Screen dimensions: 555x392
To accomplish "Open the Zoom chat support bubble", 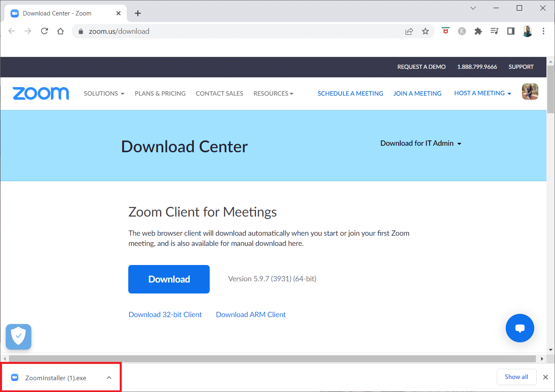I will coord(520,328).
